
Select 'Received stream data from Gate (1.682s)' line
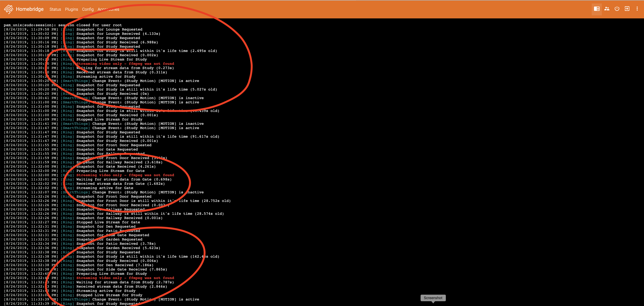[84, 184]
